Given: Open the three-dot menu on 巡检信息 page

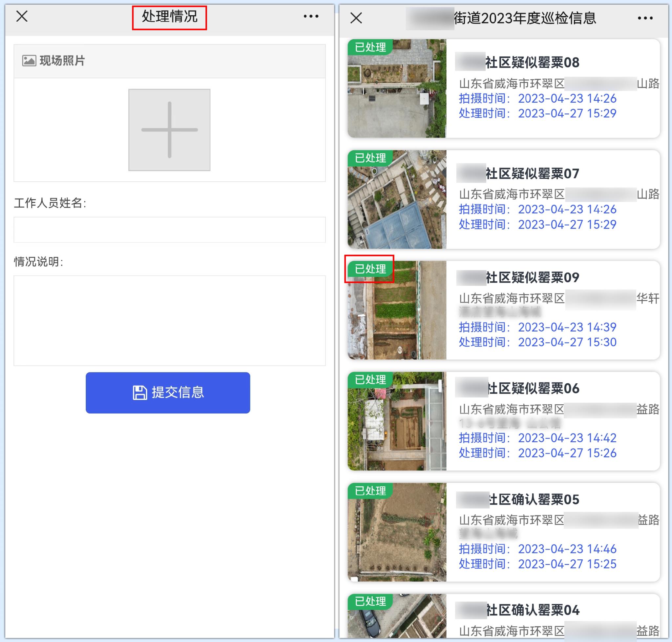Looking at the screenshot, I should tap(645, 18).
